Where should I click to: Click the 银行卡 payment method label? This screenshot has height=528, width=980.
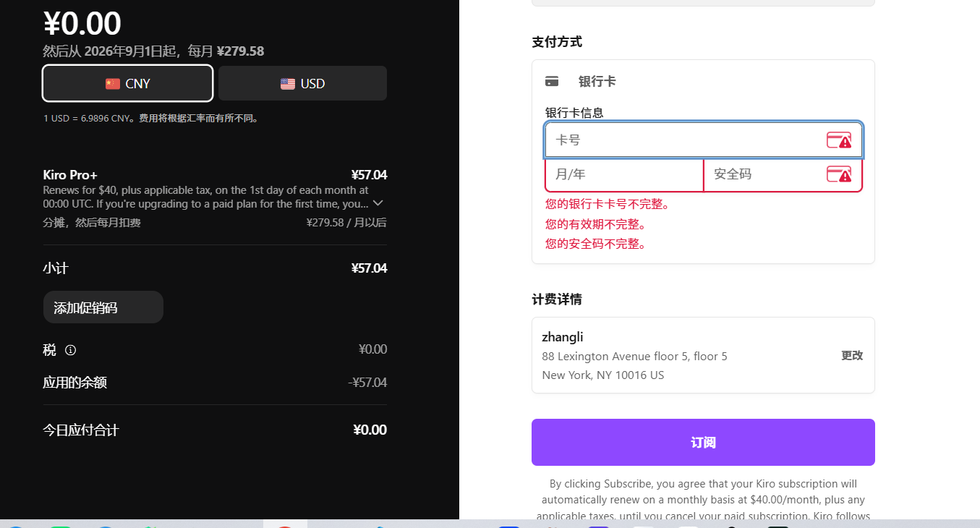[597, 81]
